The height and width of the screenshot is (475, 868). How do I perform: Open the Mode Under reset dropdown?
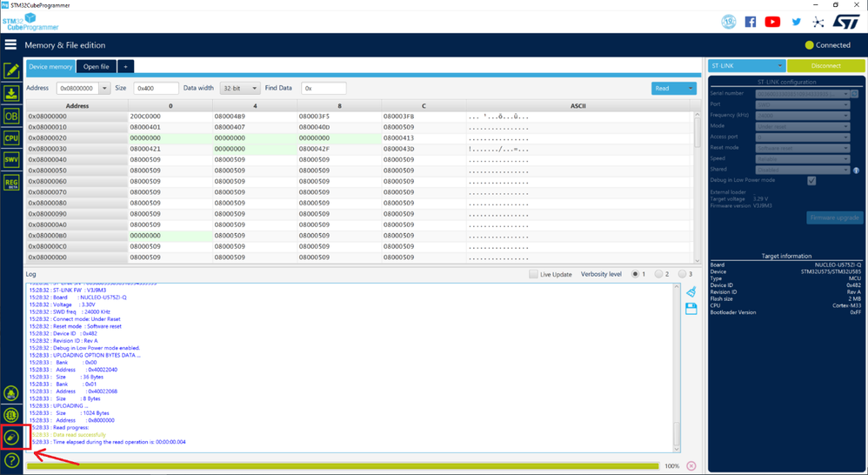(802, 126)
